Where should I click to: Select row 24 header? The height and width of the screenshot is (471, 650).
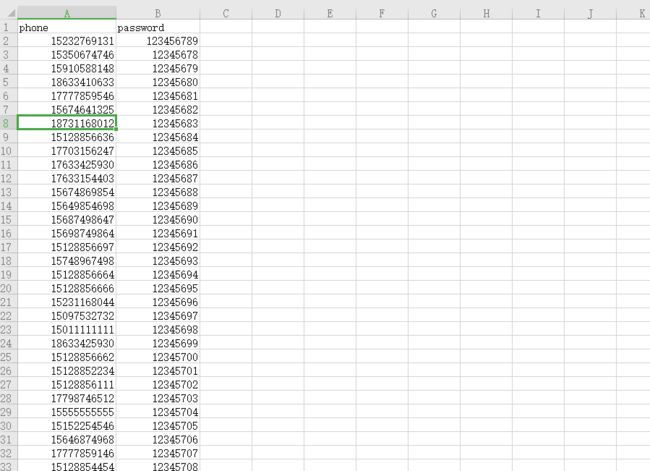point(8,343)
